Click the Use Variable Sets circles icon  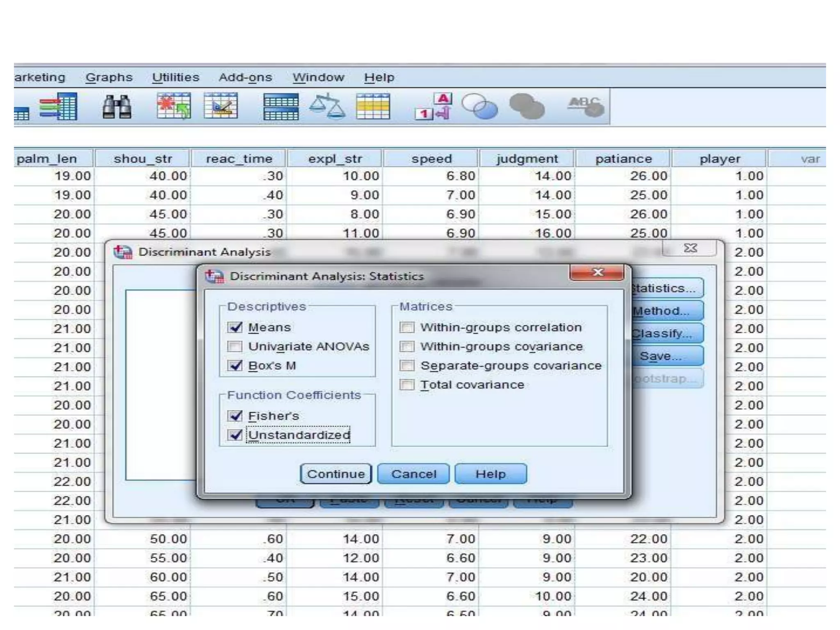[479, 107]
